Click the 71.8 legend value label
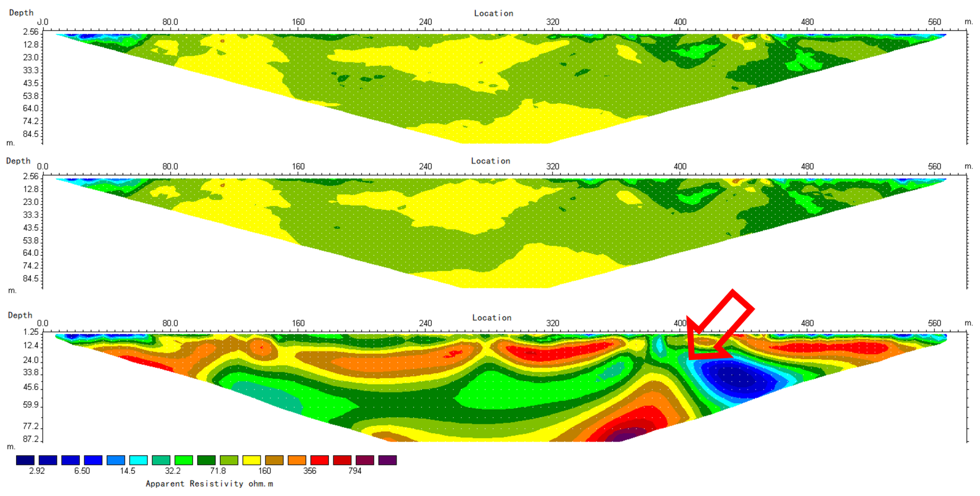 [x=218, y=471]
